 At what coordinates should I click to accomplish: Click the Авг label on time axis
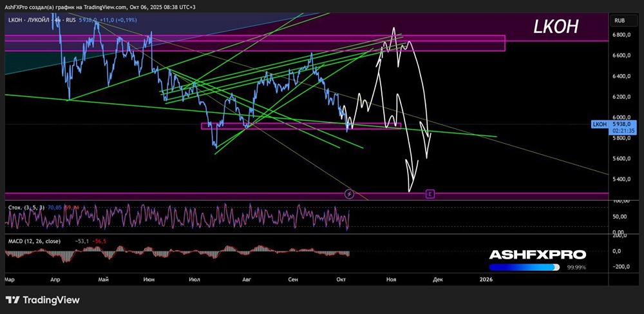246,280
